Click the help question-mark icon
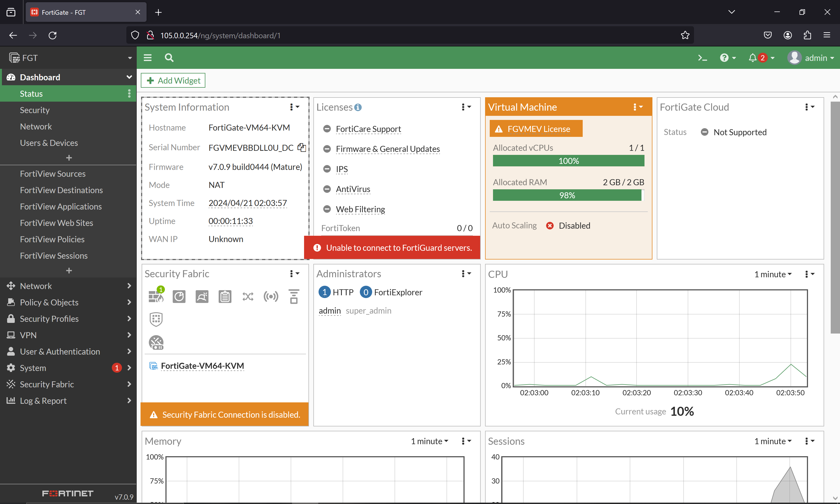 click(x=724, y=58)
